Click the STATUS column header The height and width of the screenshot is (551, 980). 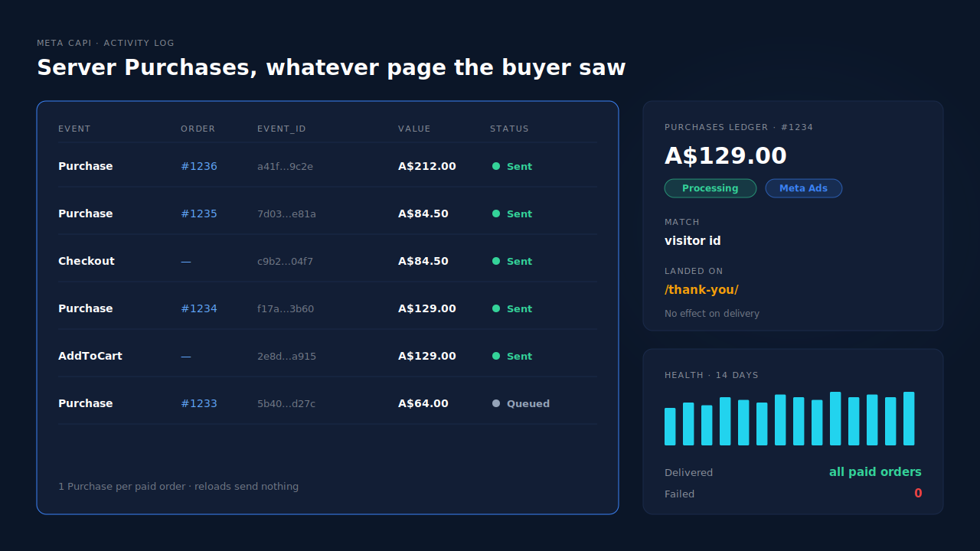(509, 129)
